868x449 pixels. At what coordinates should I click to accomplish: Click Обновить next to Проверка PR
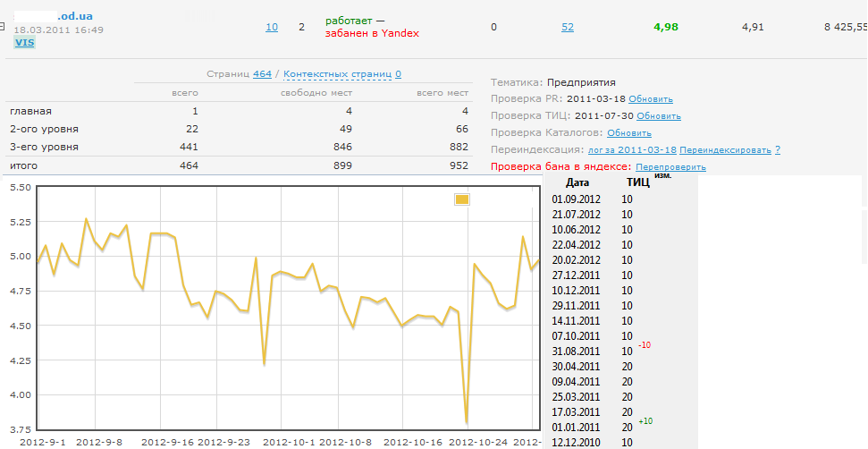[651, 99]
